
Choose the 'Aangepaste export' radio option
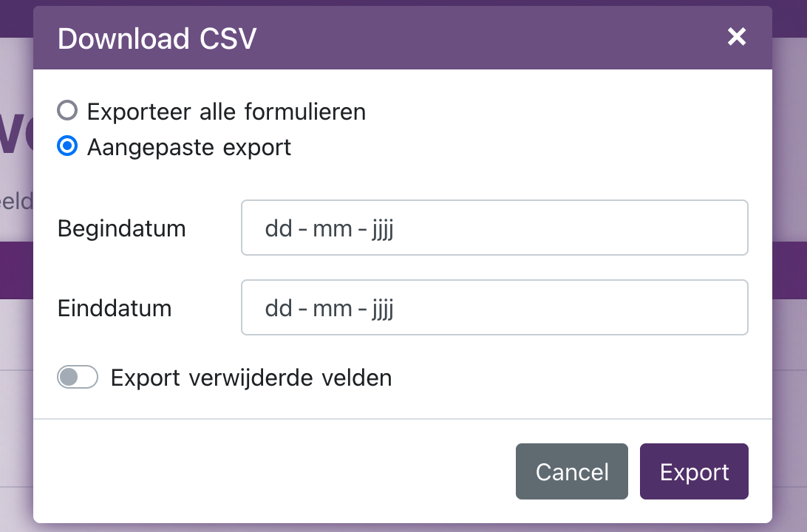tap(67, 146)
